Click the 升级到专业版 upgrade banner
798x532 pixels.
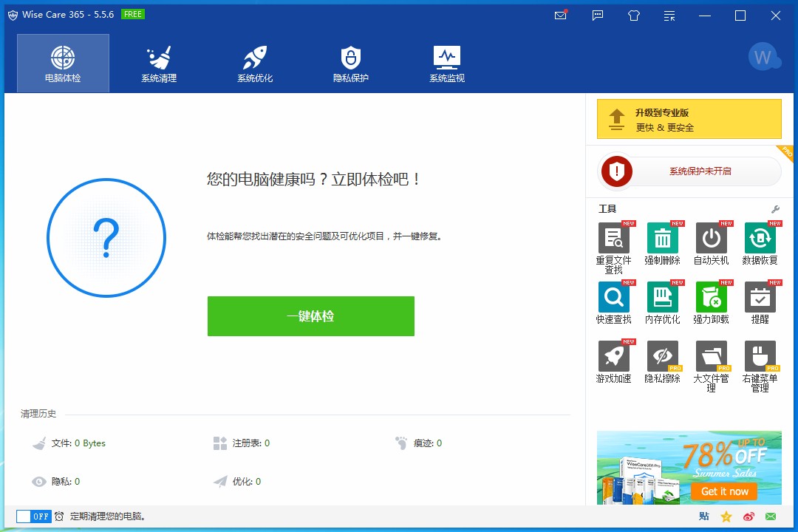(x=689, y=119)
